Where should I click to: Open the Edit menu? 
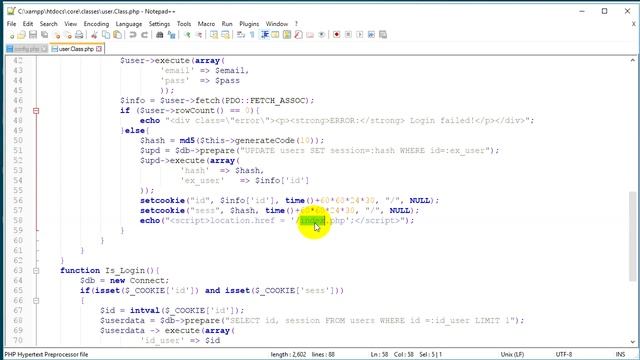click(x=28, y=24)
